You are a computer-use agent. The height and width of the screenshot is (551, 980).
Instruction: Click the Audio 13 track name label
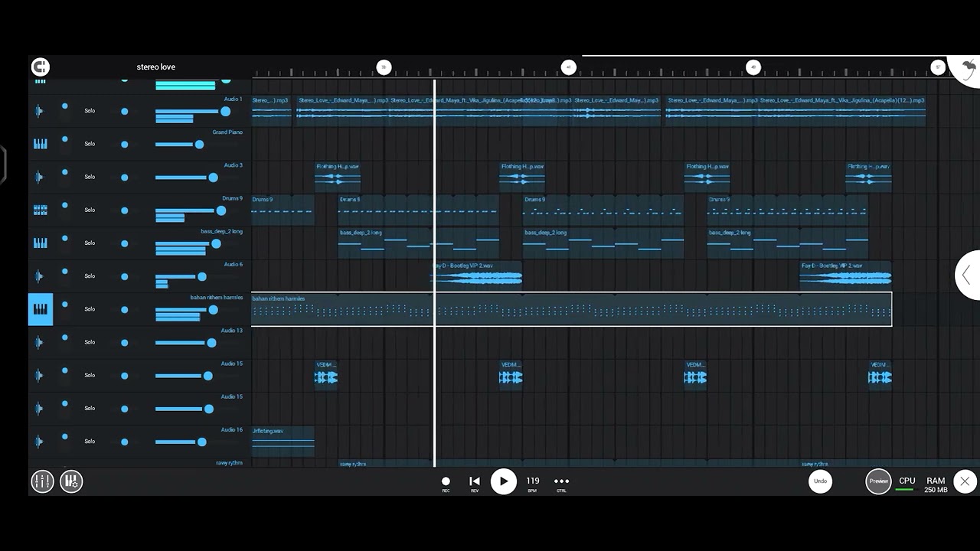[x=232, y=331]
